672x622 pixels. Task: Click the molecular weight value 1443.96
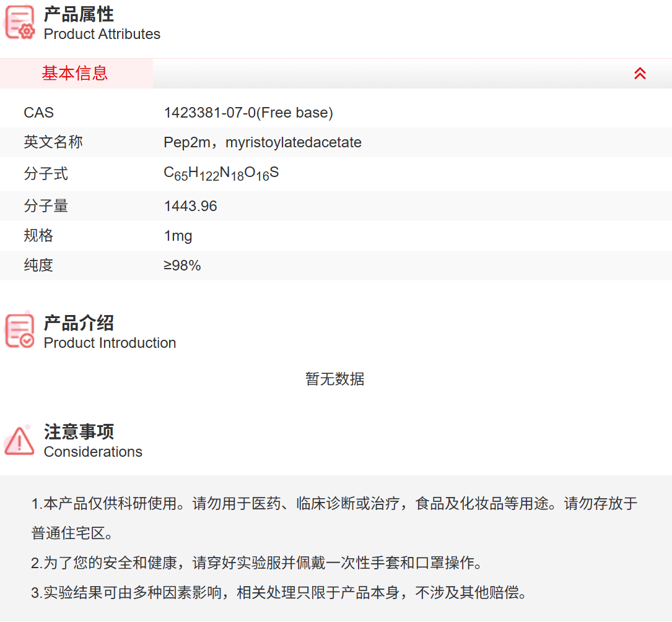point(190,206)
